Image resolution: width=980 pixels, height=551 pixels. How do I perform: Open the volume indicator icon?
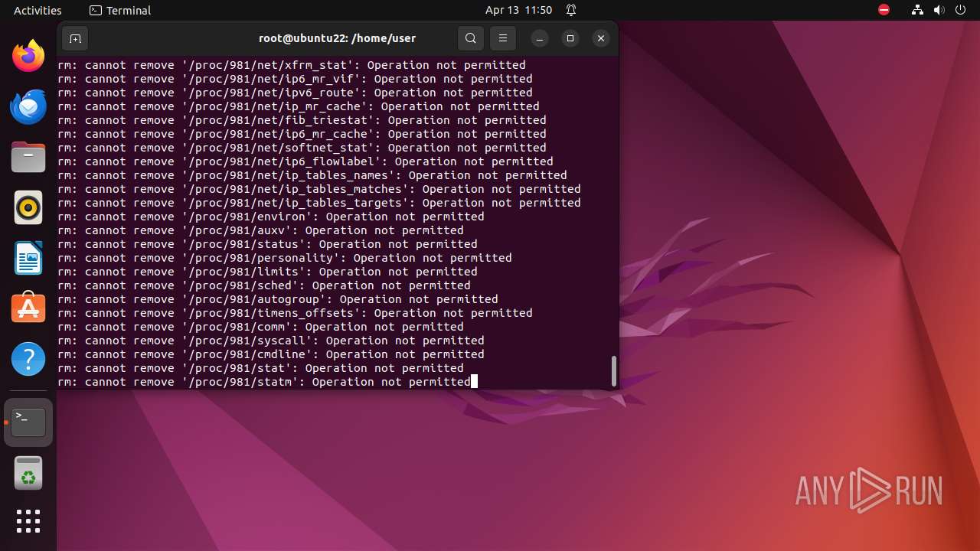coord(939,11)
